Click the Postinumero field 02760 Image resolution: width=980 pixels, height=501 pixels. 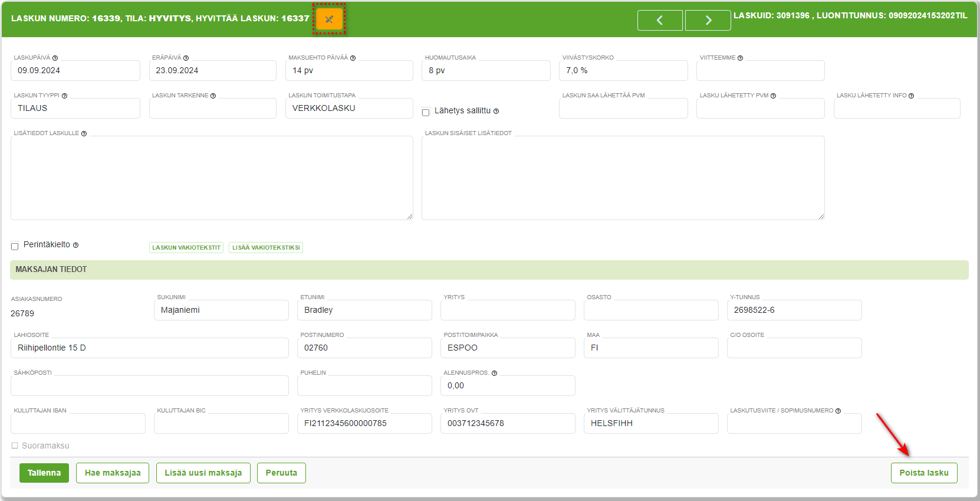(x=364, y=348)
